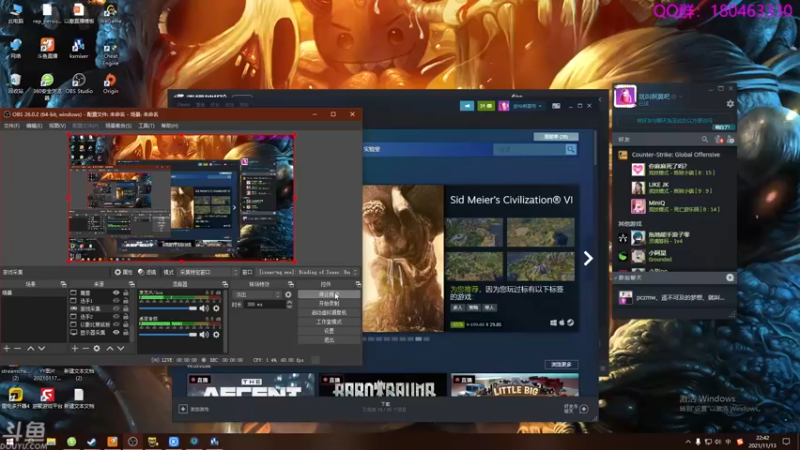Adjust second mixer channel volume slider

coord(168,335)
